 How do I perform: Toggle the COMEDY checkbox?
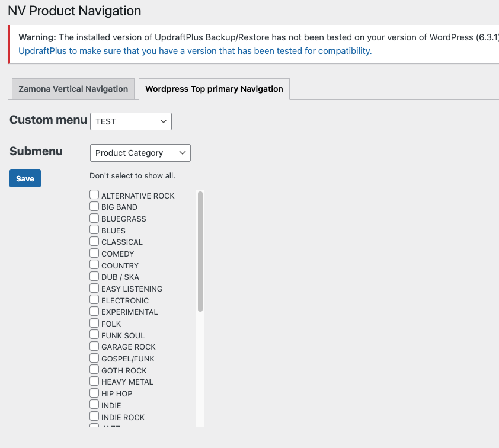point(94,253)
